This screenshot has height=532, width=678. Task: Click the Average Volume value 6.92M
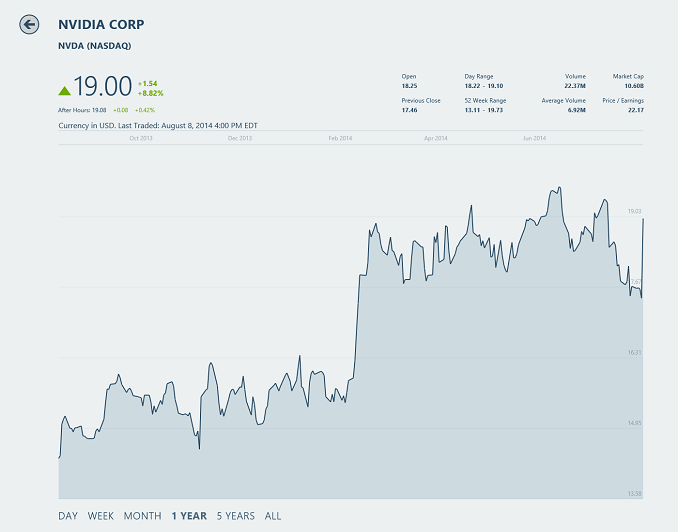coord(576,110)
